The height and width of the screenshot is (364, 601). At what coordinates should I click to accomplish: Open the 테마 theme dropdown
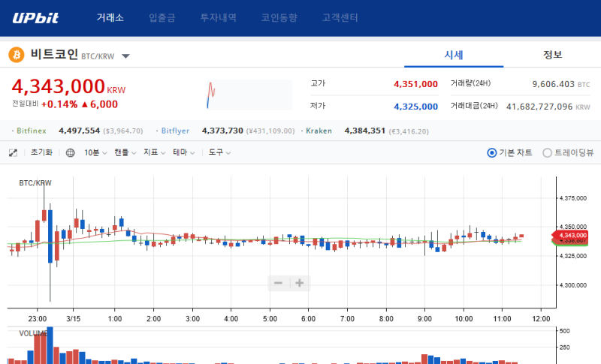tap(184, 152)
